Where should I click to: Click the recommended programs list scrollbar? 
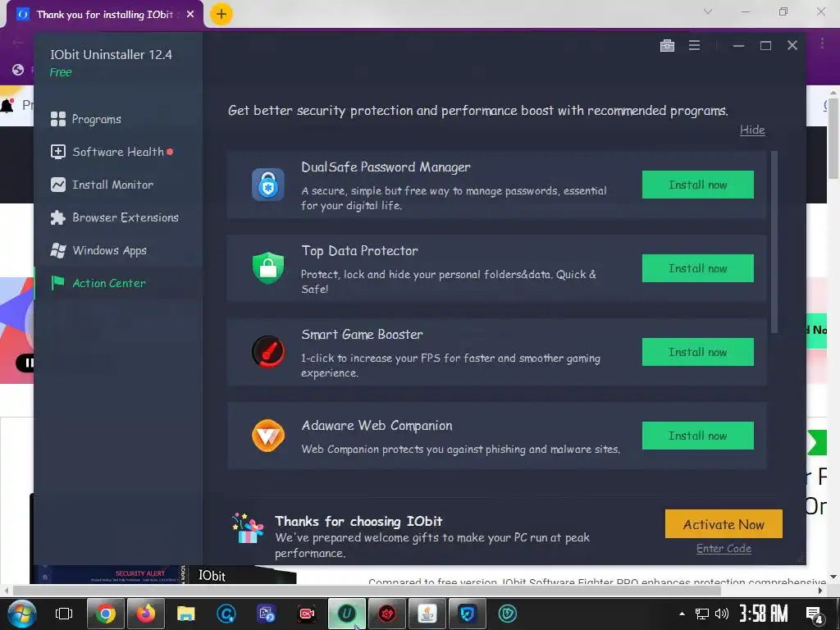(774, 242)
